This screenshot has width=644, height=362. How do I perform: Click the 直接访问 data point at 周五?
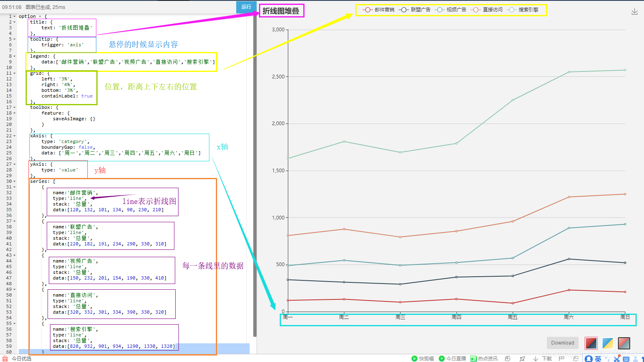pos(513,221)
